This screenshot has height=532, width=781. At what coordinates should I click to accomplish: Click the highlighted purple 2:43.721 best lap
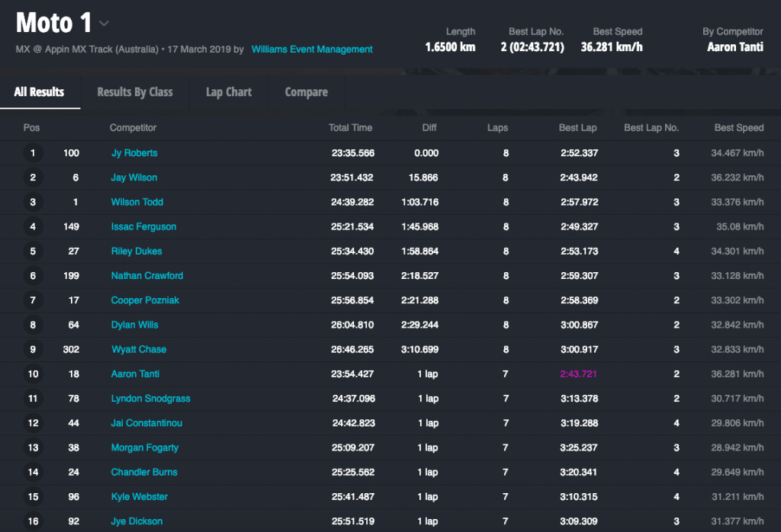coord(579,374)
